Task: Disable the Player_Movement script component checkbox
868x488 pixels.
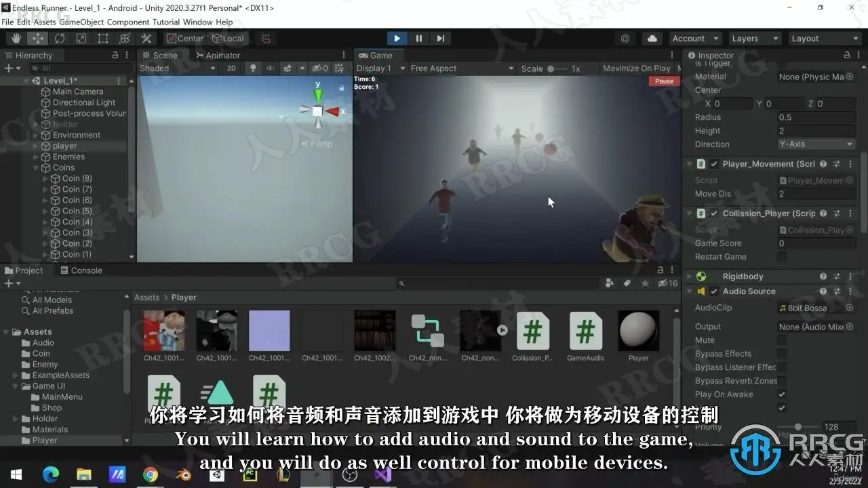Action: pyautogui.click(x=714, y=164)
